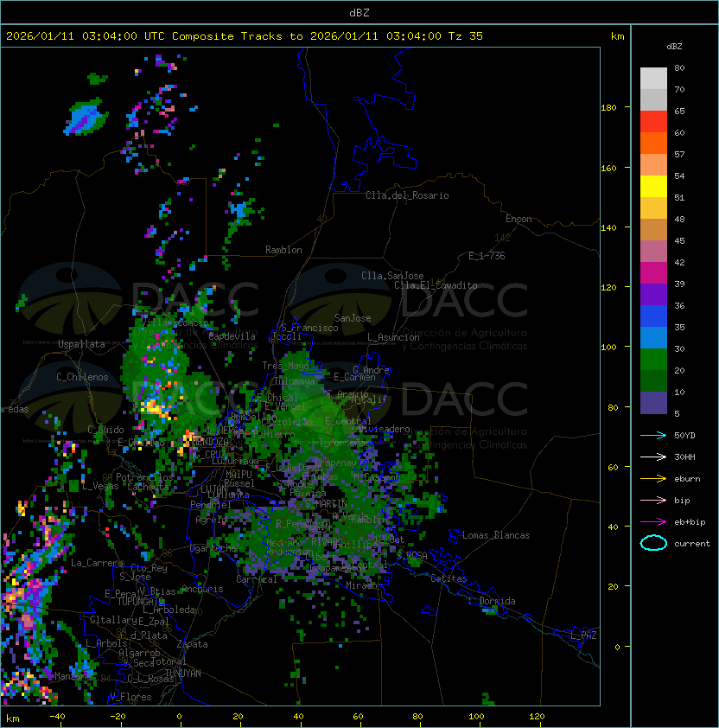719x728 pixels.
Task: Click the -40 tick on horizontal axis
Action: [58, 717]
